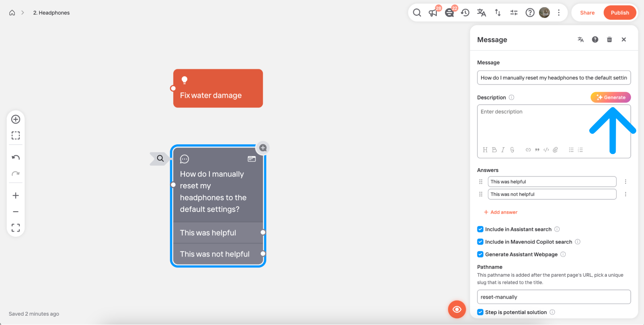644x325 pixels.
Task: Open user profile avatar
Action: [x=544, y=13]
